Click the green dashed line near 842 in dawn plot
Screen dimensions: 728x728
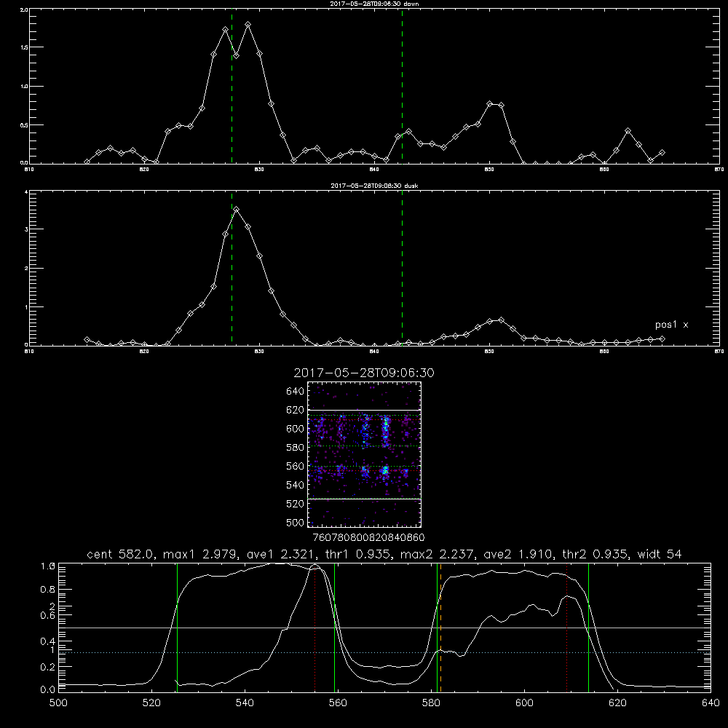[402, 87]
